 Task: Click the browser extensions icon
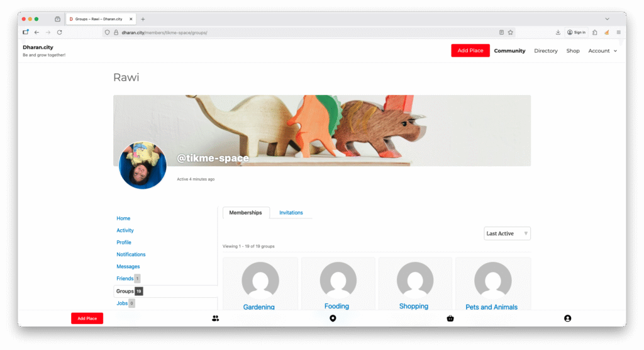(x=595, y=32)
